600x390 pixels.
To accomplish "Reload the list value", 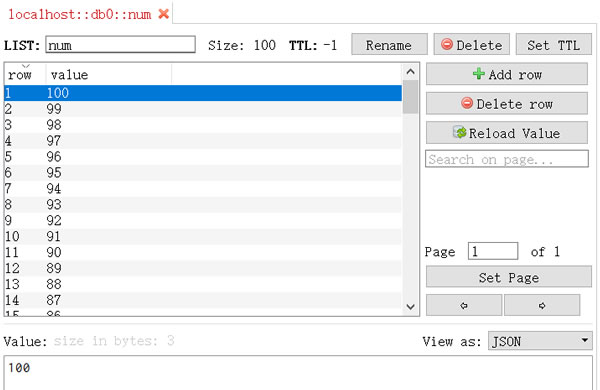I will 507,133.
